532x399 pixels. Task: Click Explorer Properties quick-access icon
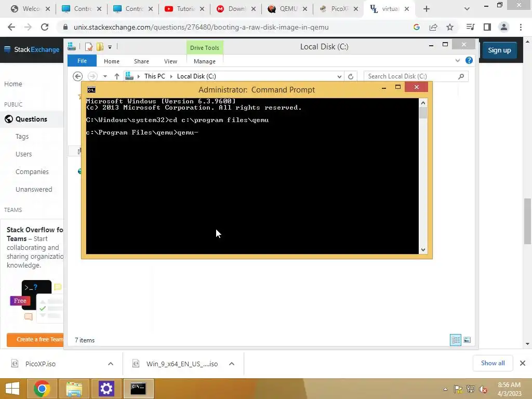(88, 47)
